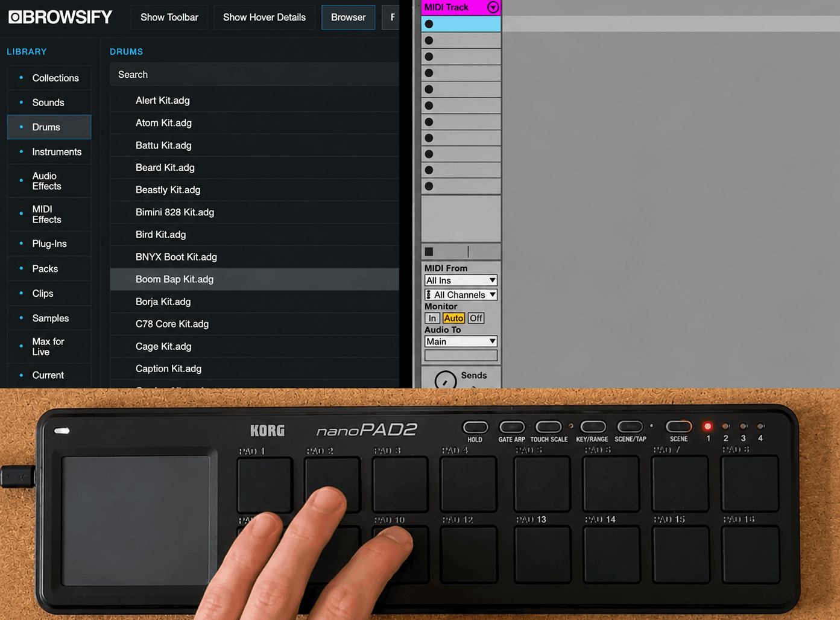Click the empty box below Main

click(x=461, y=355)
